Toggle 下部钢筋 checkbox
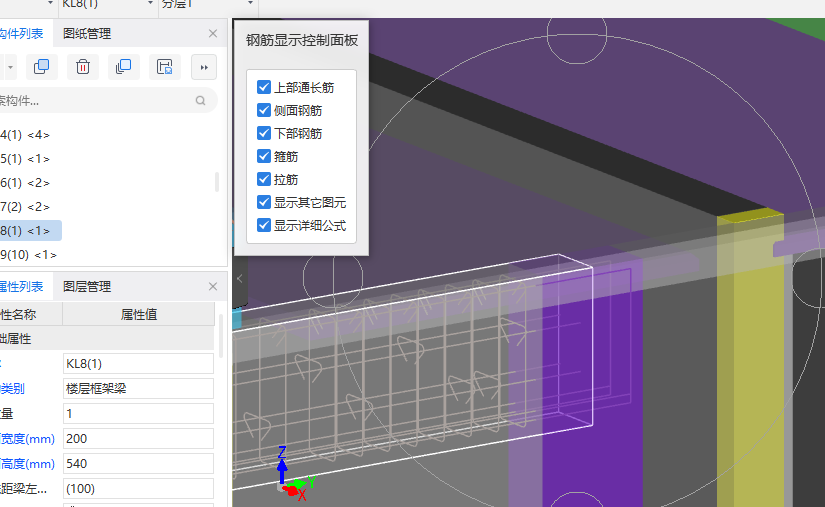 coord(264,133)
